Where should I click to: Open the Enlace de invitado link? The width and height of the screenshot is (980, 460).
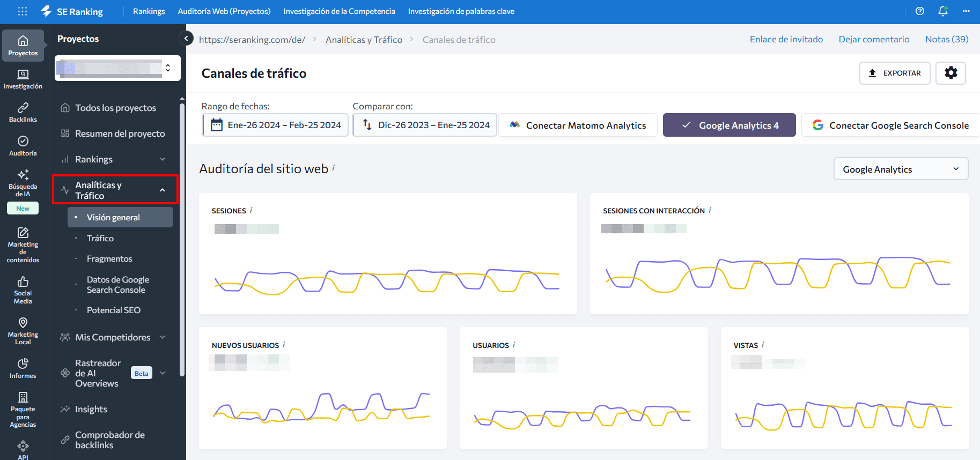pyautogui.click(x=786, y=39)
